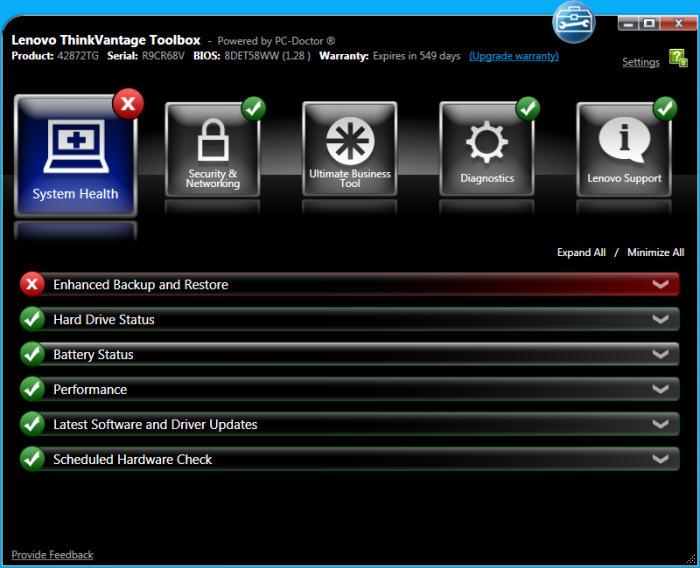Open the Latest Software and Driver Updates row
Viewport: 700px width, 568px height.
click(155, 425)
